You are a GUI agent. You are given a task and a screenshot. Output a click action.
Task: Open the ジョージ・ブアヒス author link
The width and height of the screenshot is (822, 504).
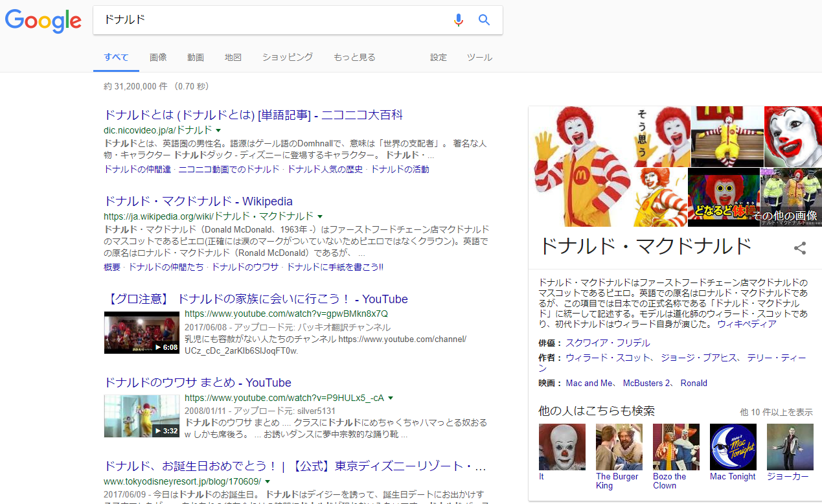pyautogui.click(x=698, y=358)
